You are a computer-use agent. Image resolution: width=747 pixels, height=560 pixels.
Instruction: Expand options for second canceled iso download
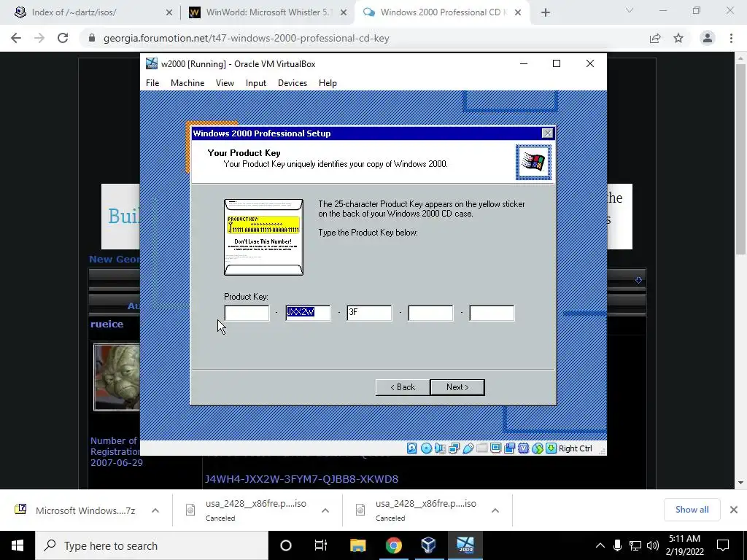(495, 510)
